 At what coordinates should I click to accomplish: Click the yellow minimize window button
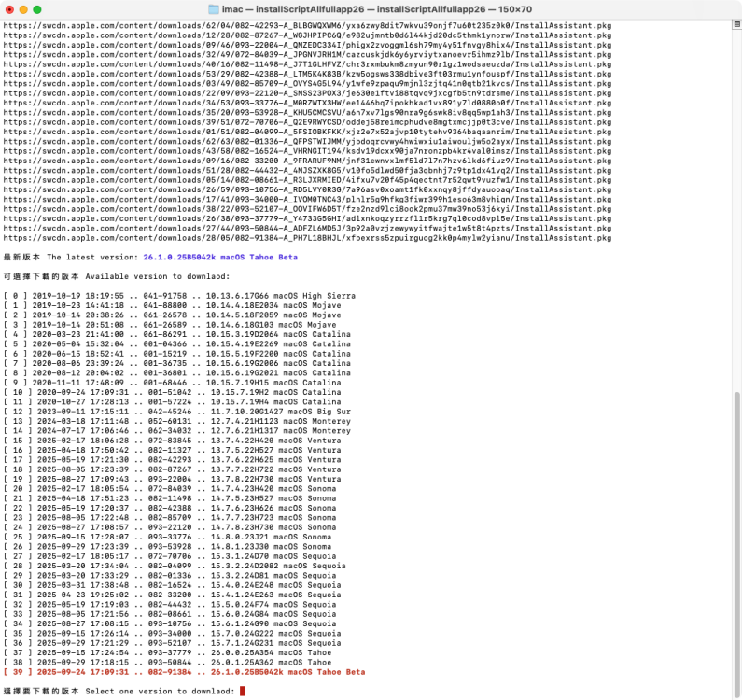23,9
